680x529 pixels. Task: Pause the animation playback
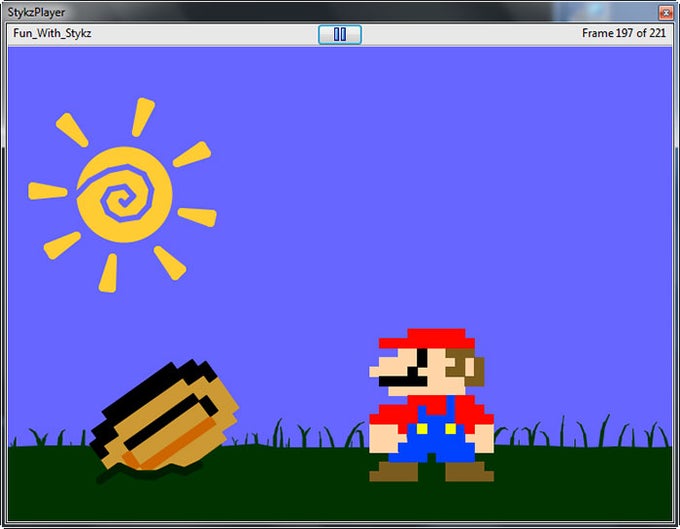point(340,34)
